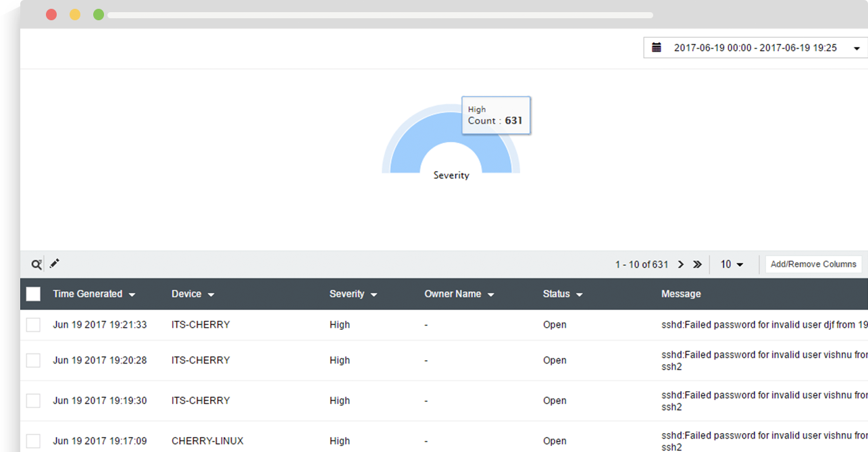The height and width of the screenshot is (452, 868).
Task: Expand the Status column dropdown
Action: (579, 294)
